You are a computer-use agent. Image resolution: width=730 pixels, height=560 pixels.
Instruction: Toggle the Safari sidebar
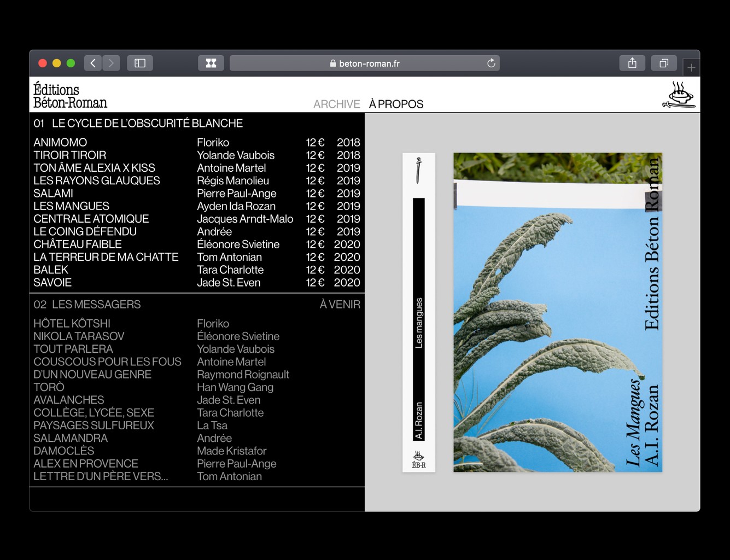click(x=140, y=63)
